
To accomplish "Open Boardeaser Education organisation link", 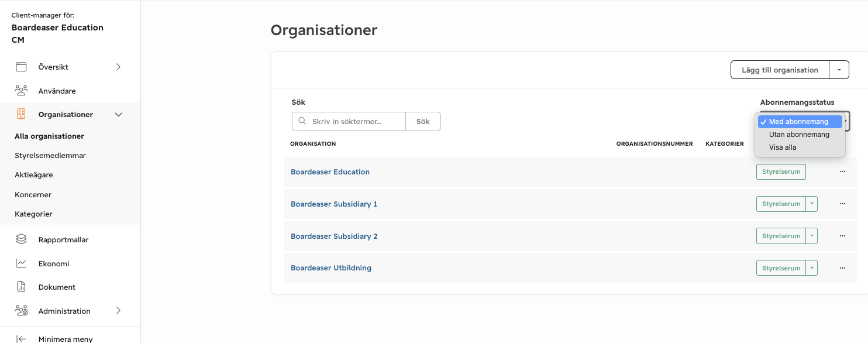I will pos(330,171).
